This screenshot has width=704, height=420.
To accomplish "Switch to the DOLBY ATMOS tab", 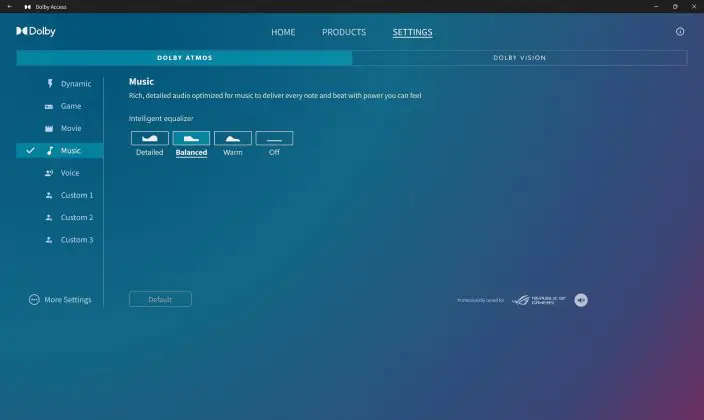I will [185, 58].
